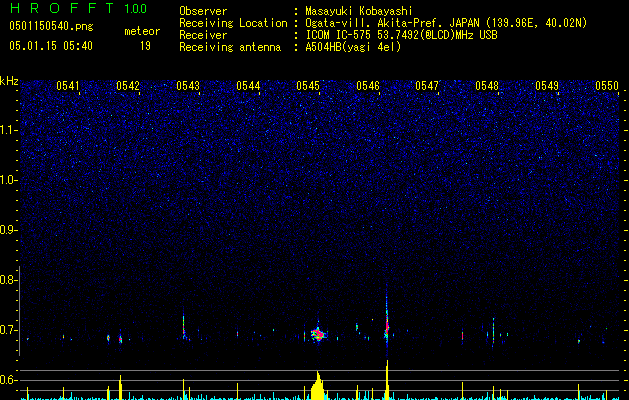
Task: Click the 0542 time marker
Action: (128, 85)
